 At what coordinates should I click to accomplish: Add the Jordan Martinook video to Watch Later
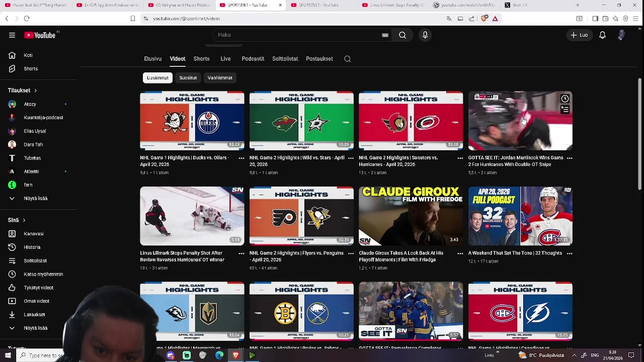tap(565, 99)
